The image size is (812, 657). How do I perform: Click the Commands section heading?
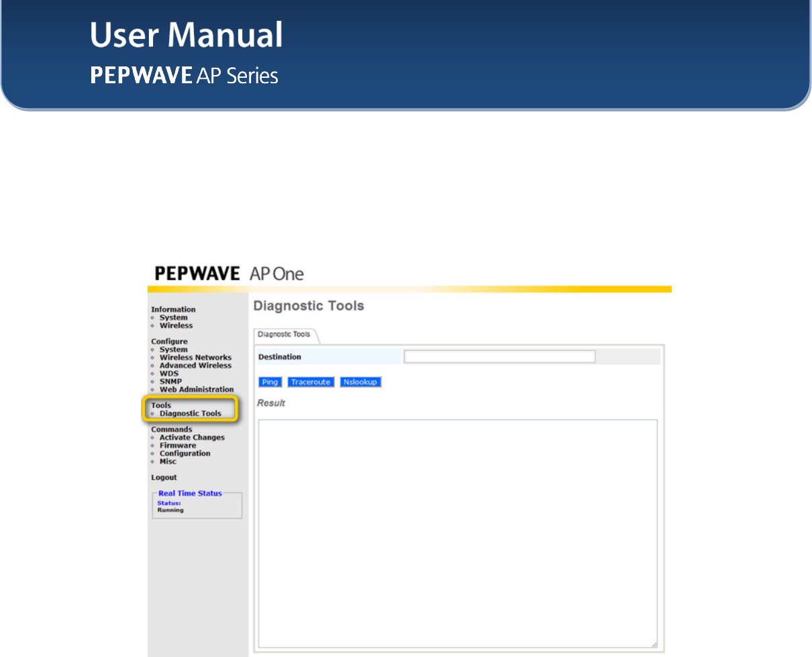(171, 429)
